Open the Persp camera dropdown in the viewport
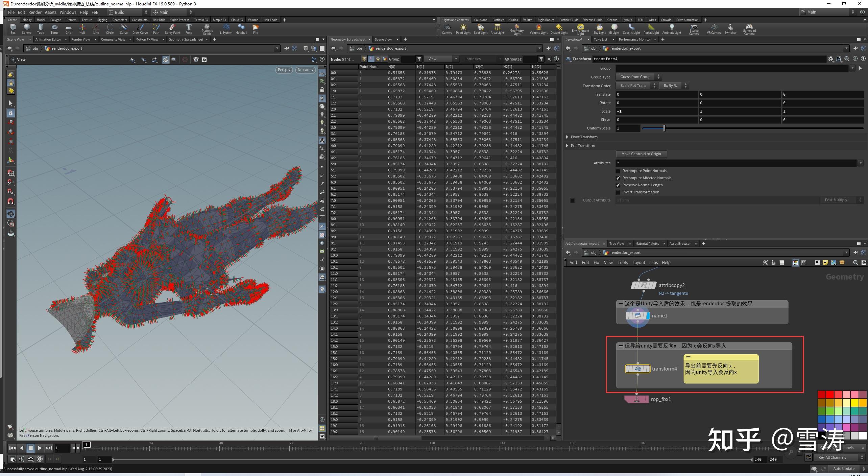 [x=284, y=70]
